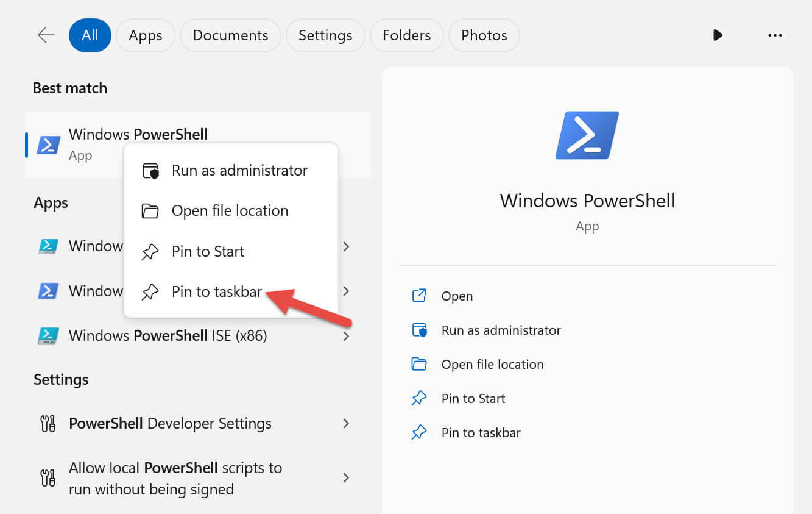The image size is (812, 514).
Task: Choose Run as administrator in context menu
Action: [x=239, y=171]
